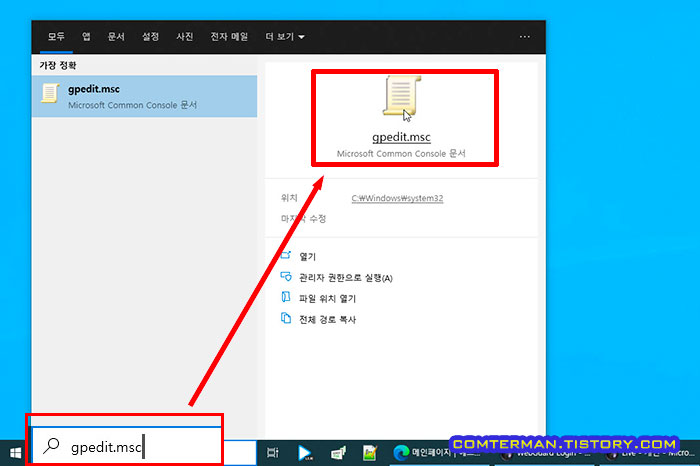Click 열기 to open gpedit.msc
Image resolution: width=700 pixels, height=466 pixels.
pyautogui.click(x=308, y=257)
